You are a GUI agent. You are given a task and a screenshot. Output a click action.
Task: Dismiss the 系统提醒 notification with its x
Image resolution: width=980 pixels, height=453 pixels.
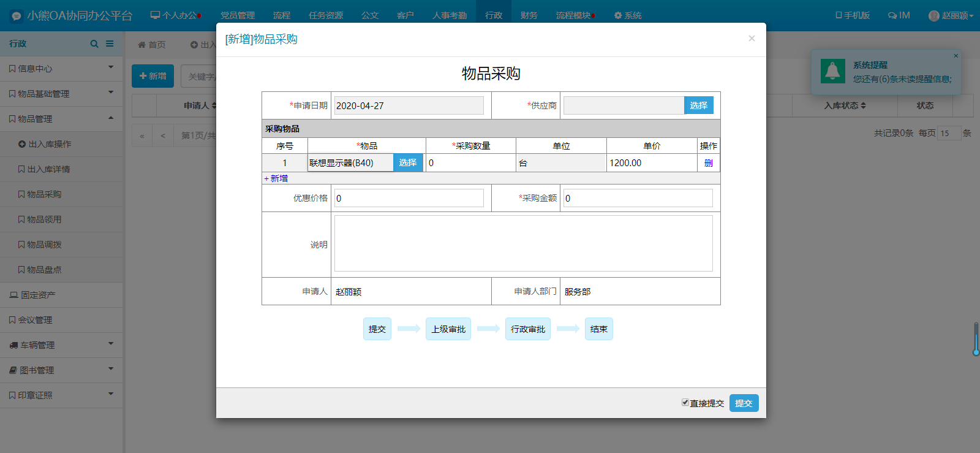pos(956,56)
